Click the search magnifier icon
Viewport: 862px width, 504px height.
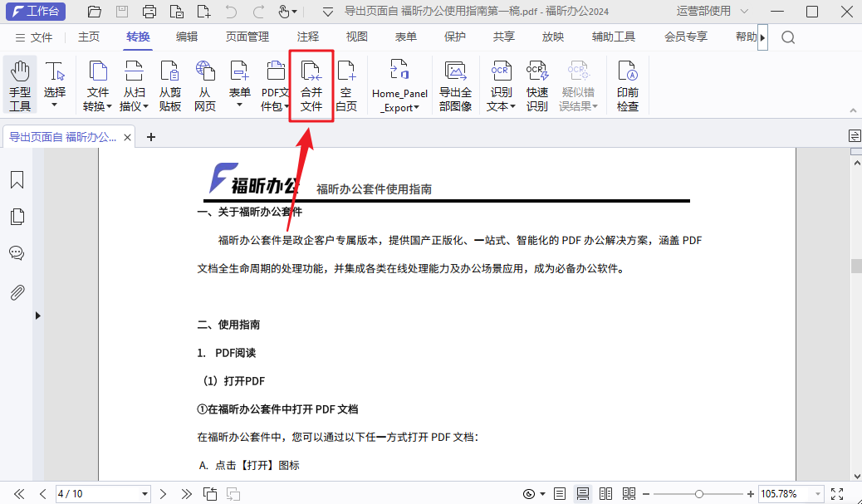click(x=788, y=37)
